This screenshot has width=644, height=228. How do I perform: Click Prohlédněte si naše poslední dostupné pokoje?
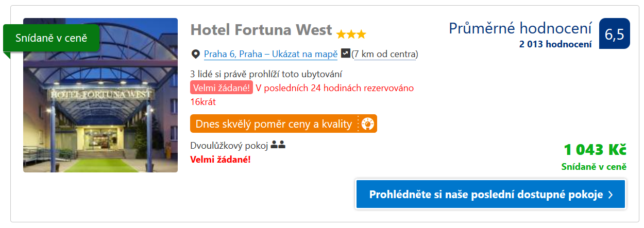click(x=490, y=194)
